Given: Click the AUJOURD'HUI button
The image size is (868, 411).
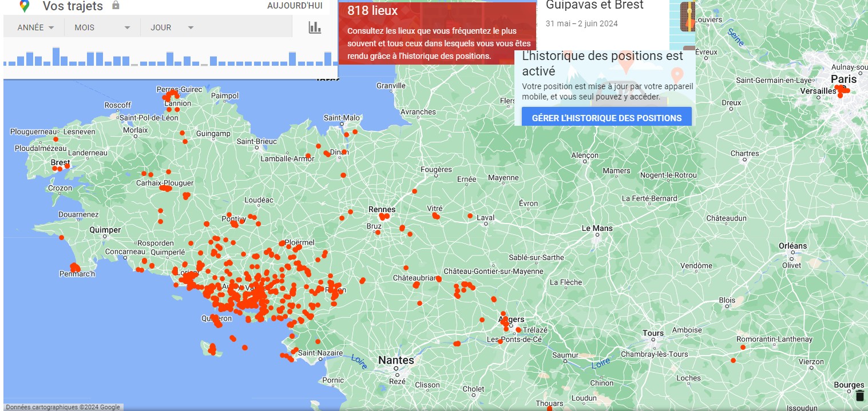Looking at the screenshot, I should click(x=295, y=6).
